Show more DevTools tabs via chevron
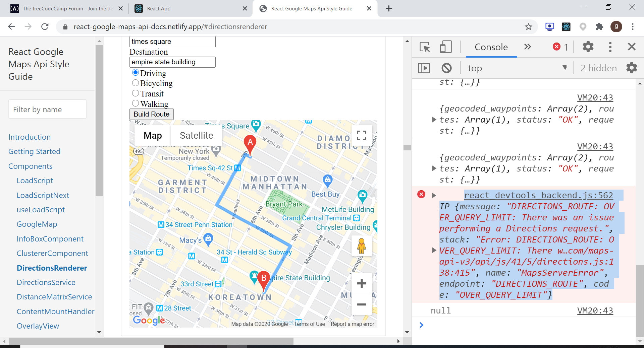This screenshot has width=644, height=348. coord(528,47)
